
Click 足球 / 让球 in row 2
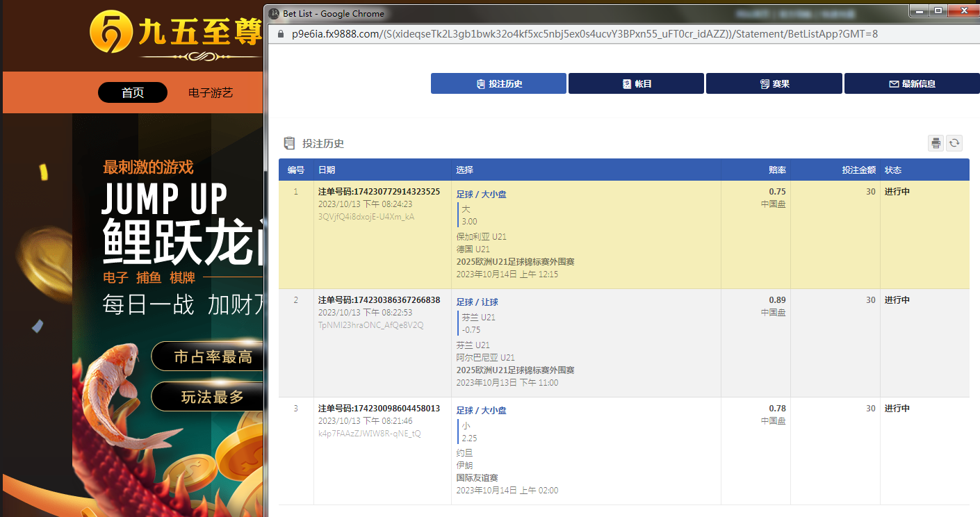coord(477,302)
